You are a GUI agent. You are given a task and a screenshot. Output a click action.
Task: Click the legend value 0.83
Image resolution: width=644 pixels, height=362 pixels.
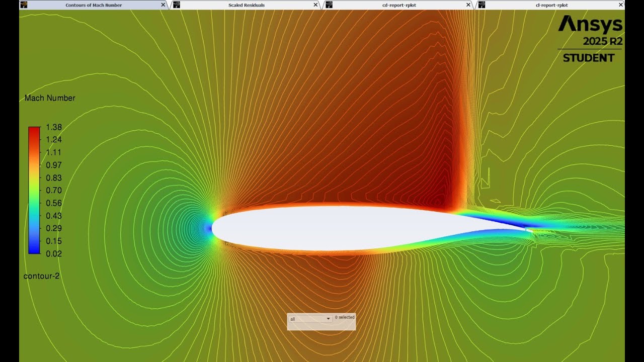tap(53, 177)
